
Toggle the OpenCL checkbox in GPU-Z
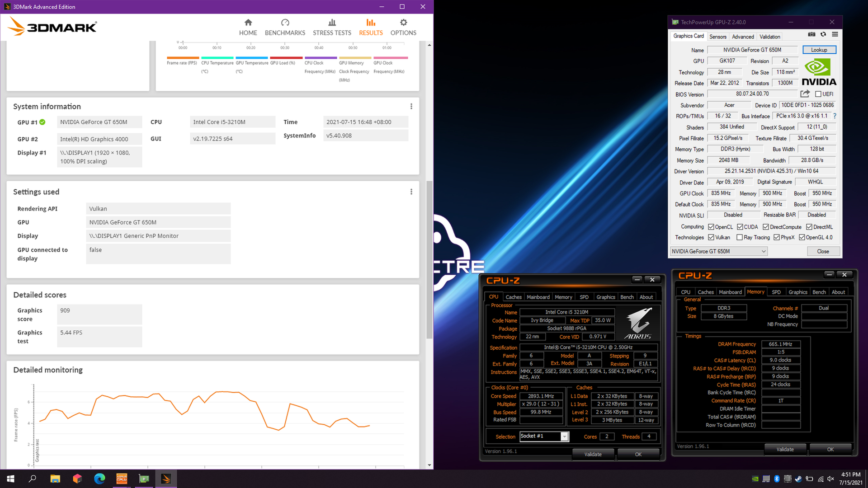(x=711, y=227)
